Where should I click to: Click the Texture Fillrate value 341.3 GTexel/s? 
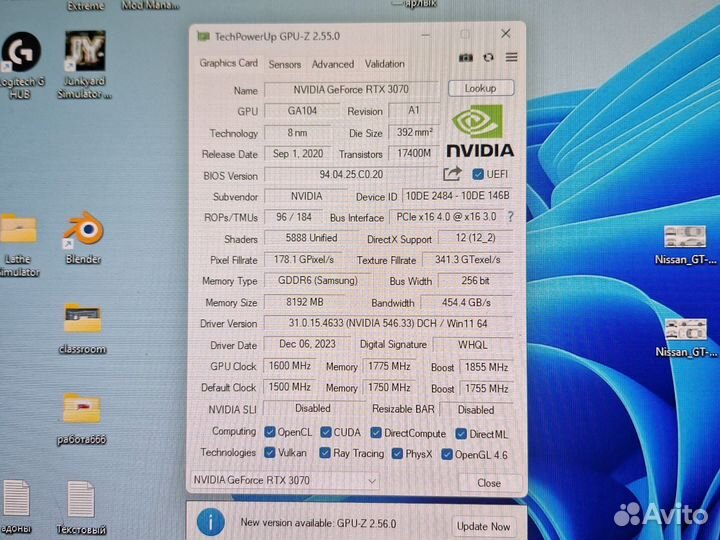[467, 259]
